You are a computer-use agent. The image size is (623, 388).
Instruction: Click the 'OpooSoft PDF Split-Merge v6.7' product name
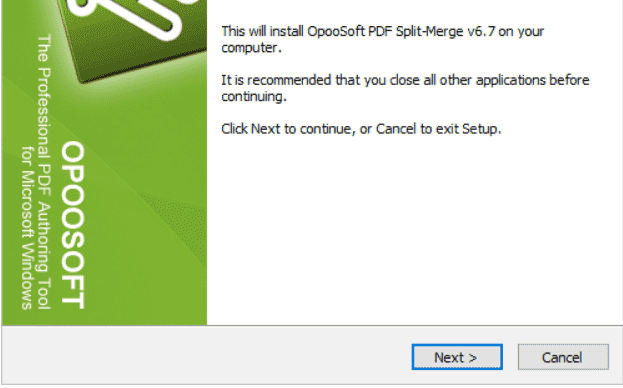(401, 31)
